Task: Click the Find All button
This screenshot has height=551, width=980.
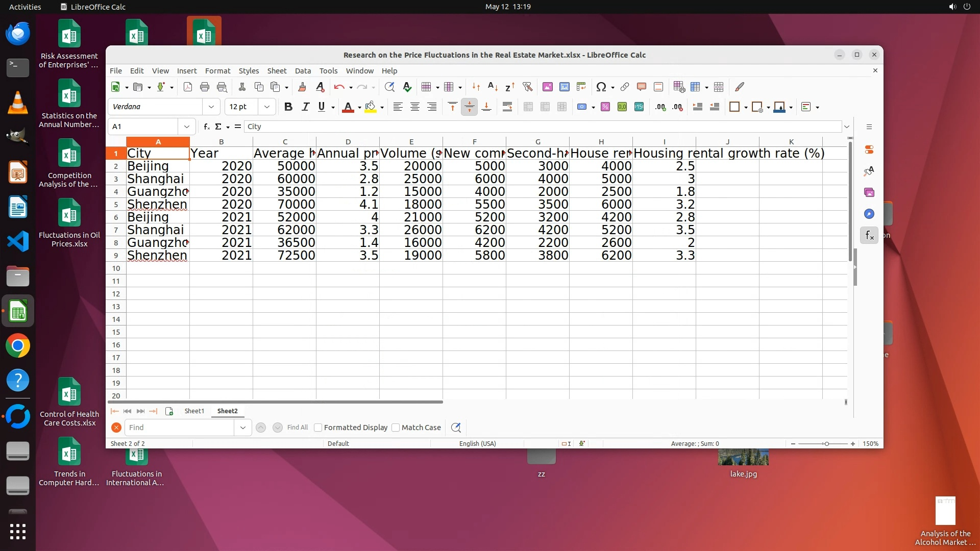Action: point(297,428)
